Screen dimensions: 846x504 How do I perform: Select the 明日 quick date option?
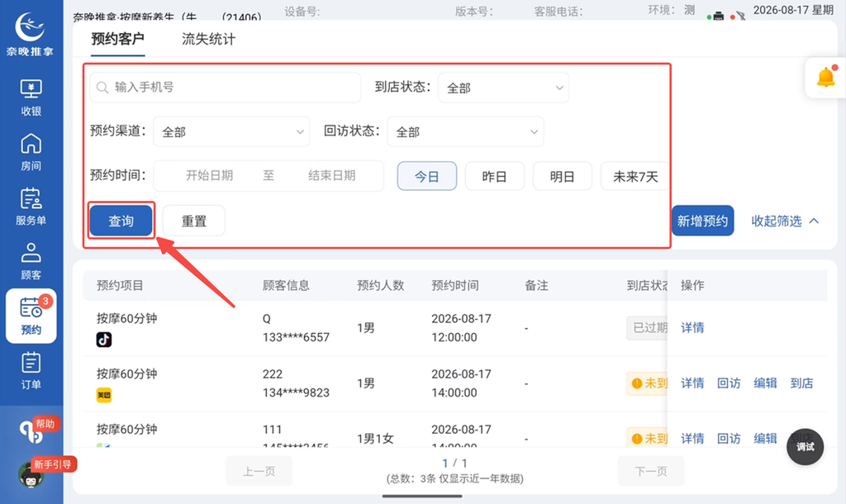[x=562, y=177]
